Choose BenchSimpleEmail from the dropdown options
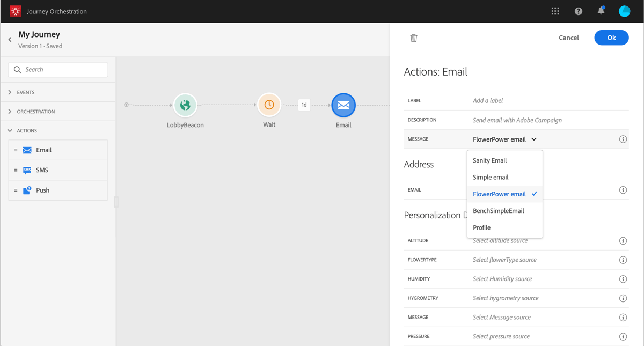The image size is (644, 346). pos(499,210)
